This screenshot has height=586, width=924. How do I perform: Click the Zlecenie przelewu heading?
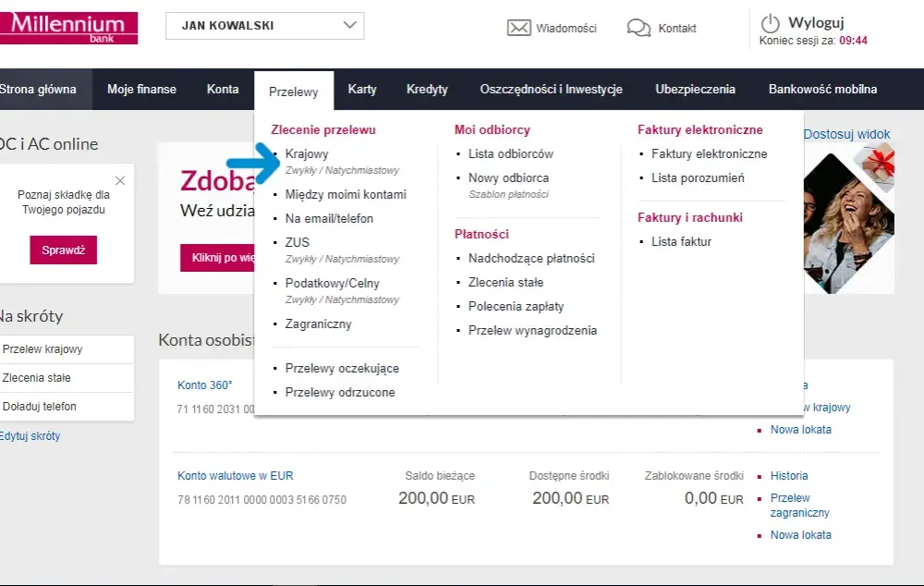tap(322, 129)
